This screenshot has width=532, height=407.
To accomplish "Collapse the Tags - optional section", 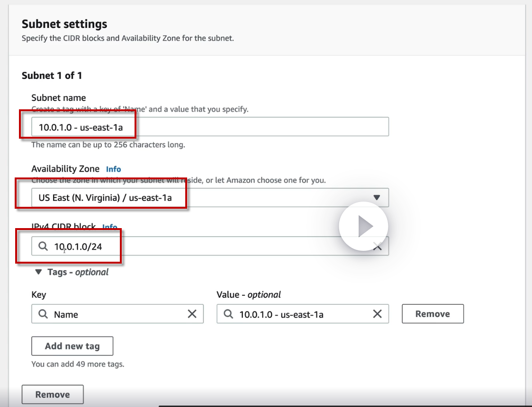I will 38,272.
